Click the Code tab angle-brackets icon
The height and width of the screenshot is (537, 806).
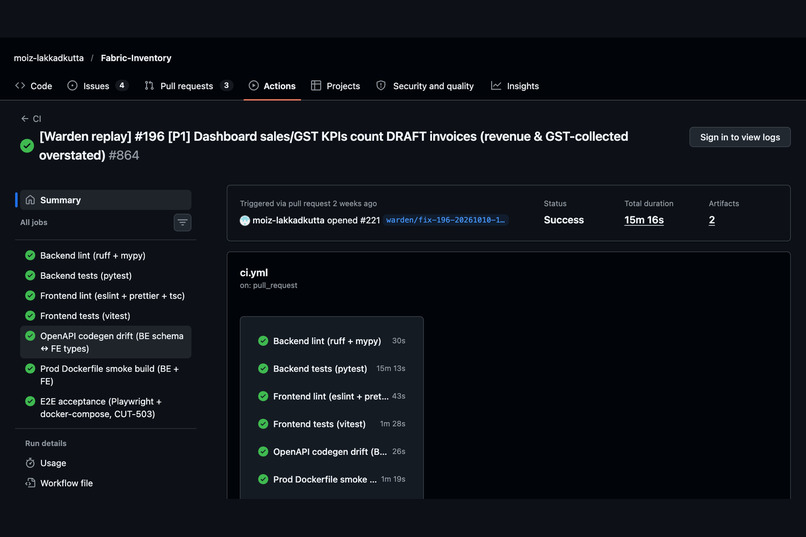coord(20,85)
